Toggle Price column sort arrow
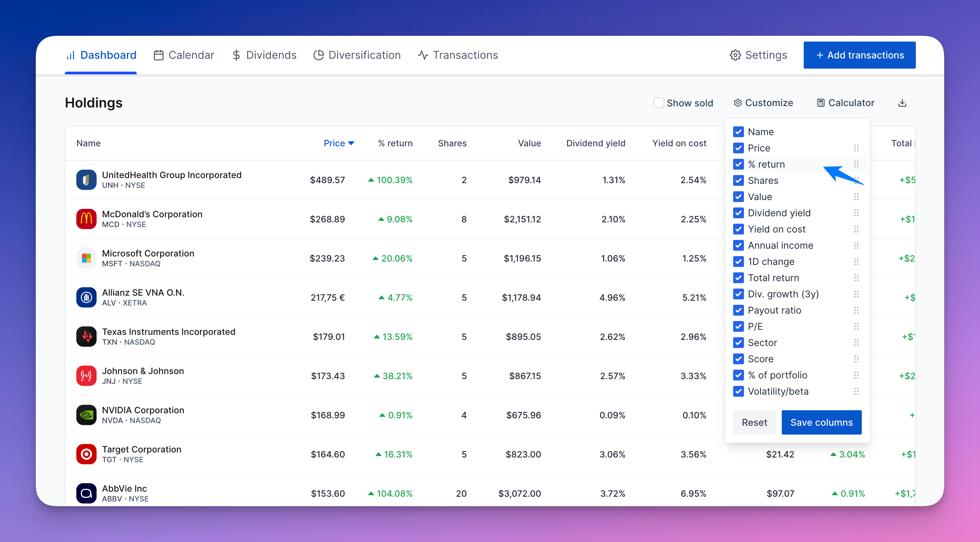Screen dimensions: 980x542 point(351,143)
